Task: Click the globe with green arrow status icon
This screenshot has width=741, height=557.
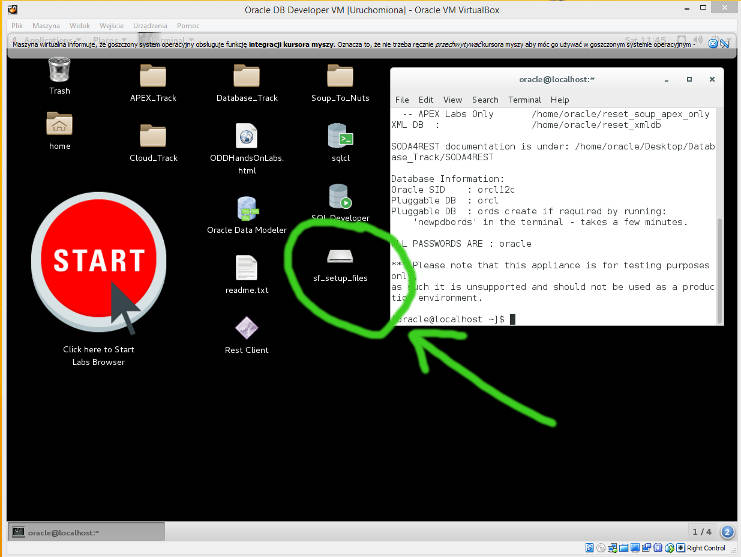Action: tap(669, 548)
